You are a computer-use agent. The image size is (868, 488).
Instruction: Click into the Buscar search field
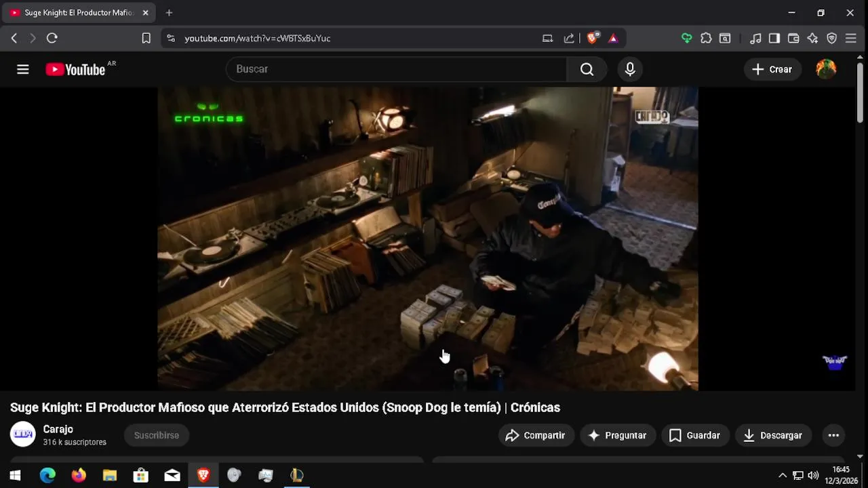pyautogui.click(x=397, y=69)
